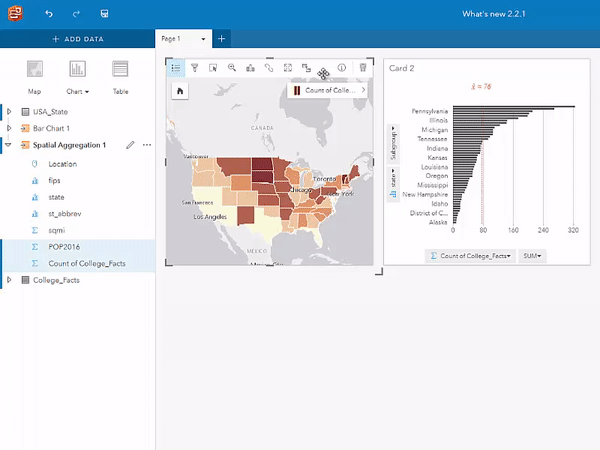The height and width of the screenshot is (450, 600).
Task: Open the selection tools icon
Action: [x=213, y=68]
